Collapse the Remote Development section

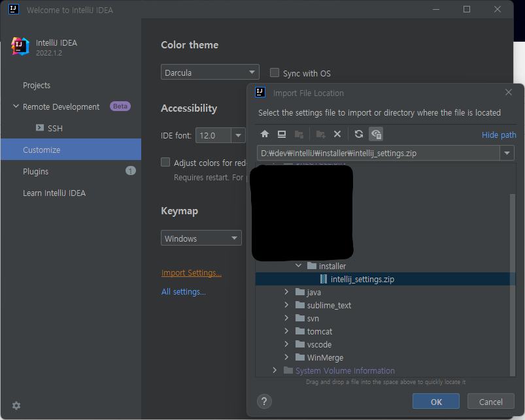coord(16,106)
